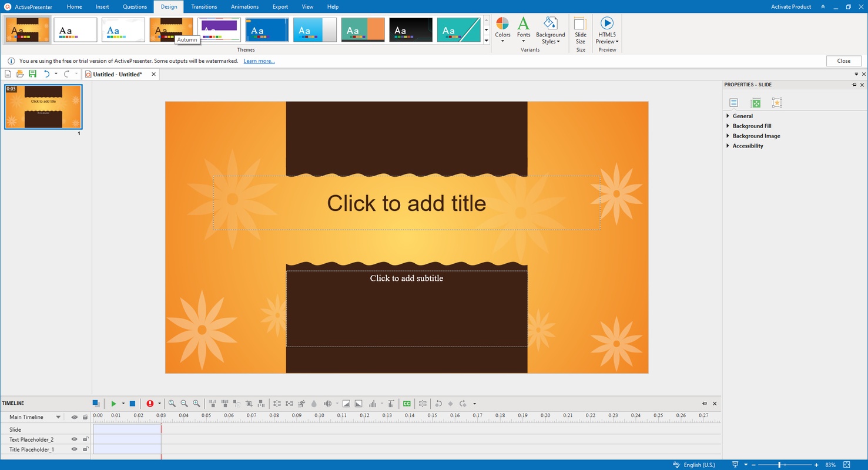Adjust the zoom slider in status bar

(x=779, y=465)
